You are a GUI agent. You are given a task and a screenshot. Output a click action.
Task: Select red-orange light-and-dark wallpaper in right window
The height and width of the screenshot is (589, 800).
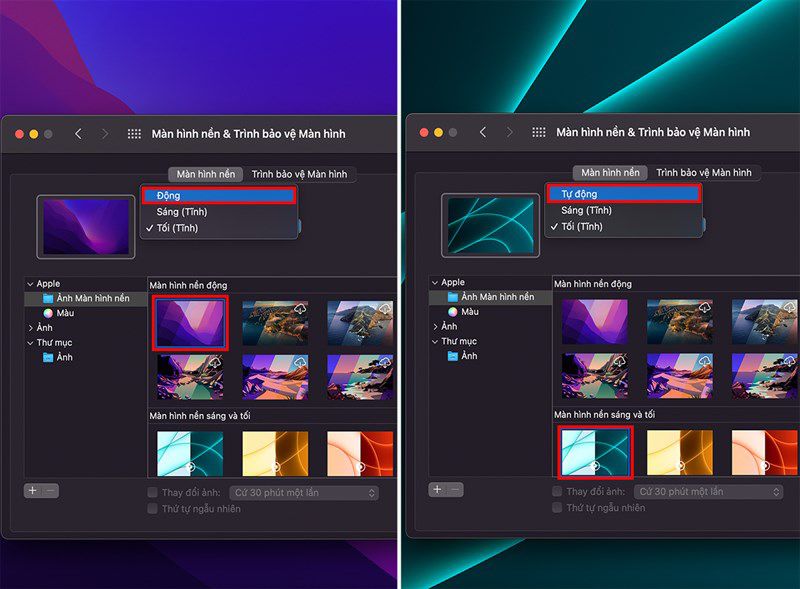764,453
